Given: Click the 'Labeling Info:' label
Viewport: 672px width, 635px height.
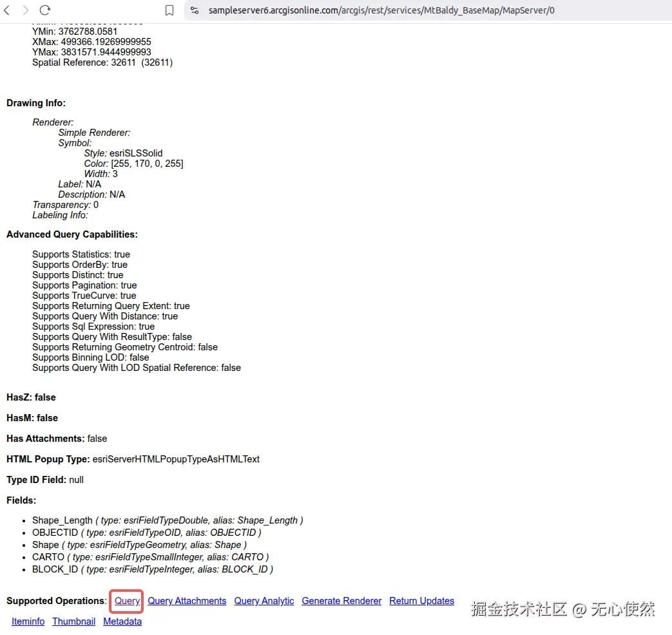Looking at the screenshot, I should coord(60,215).
